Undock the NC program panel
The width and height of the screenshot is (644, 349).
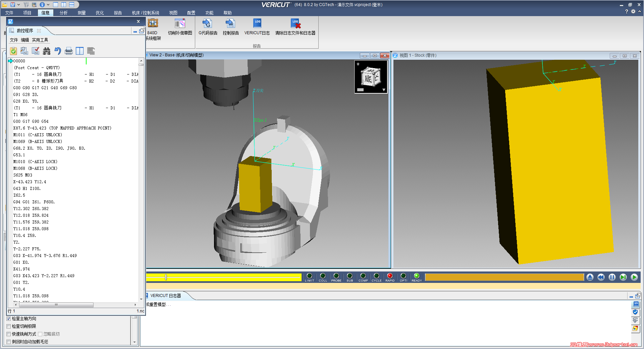tap(142, 31)
